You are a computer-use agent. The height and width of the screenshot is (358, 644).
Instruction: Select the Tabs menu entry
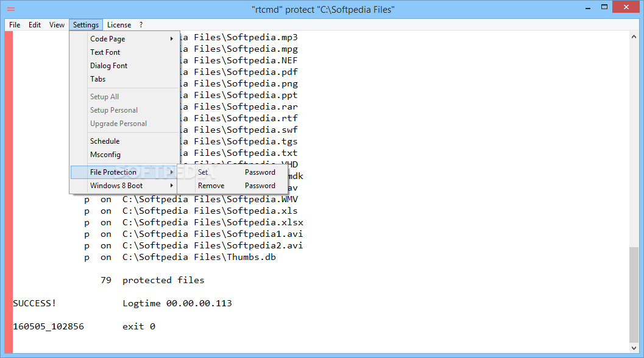coord(126,79)
